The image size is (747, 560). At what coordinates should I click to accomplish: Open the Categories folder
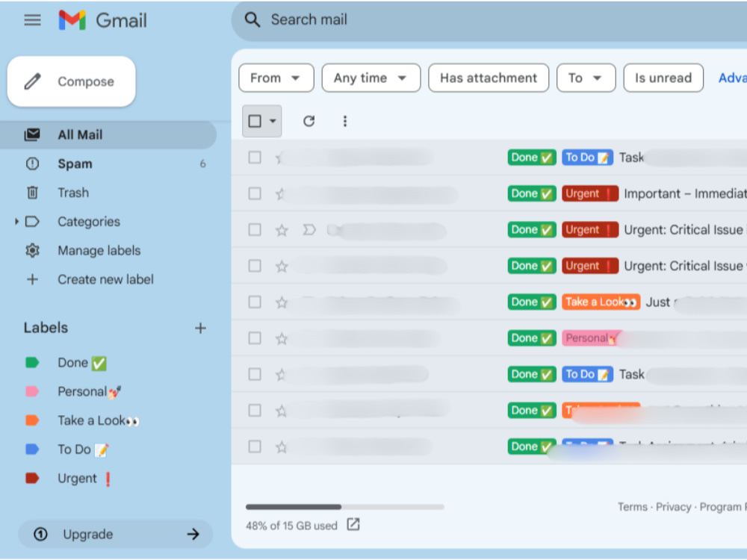(x=89, y=222)
